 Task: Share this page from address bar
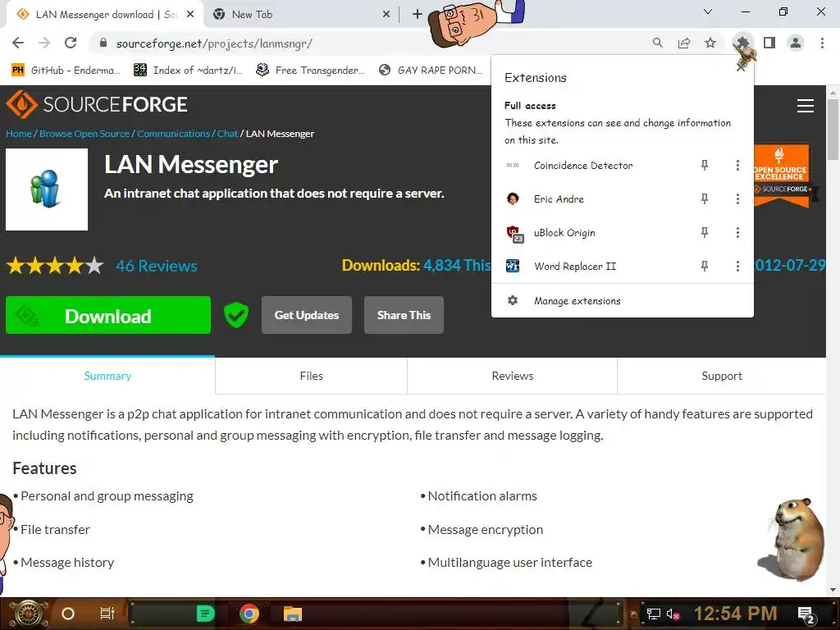click(684, 43)
